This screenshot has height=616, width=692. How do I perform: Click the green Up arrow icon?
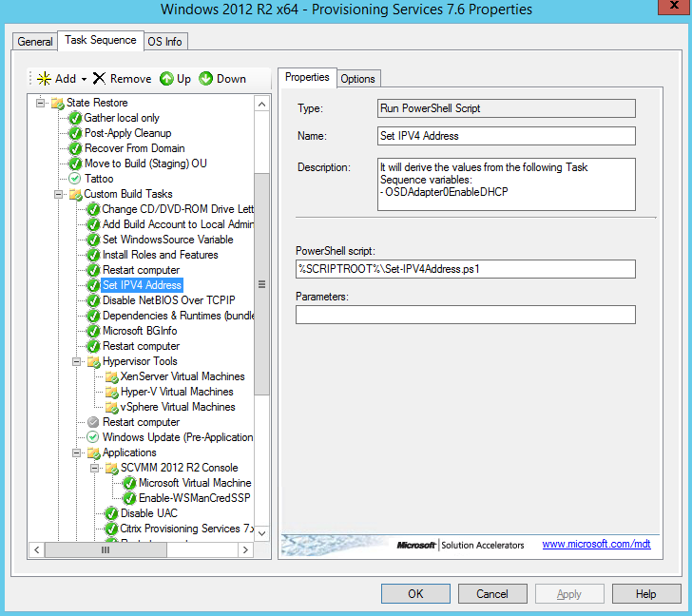coord(166,79)
